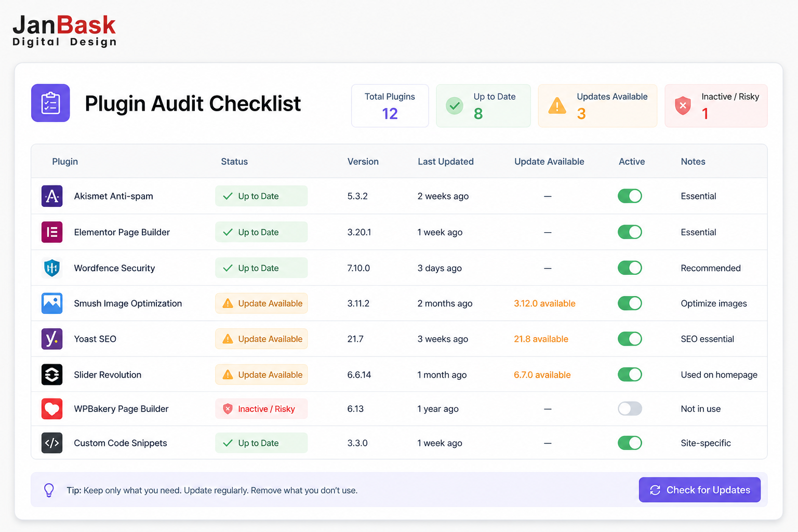The image size is (798, 532).
Task: Click the red shield in Inactive / Risky card
Action: coord(683,105)
